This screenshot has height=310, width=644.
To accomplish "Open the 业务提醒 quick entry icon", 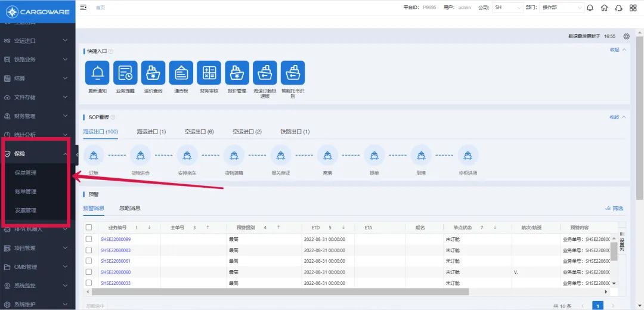I will coord(125,73).
